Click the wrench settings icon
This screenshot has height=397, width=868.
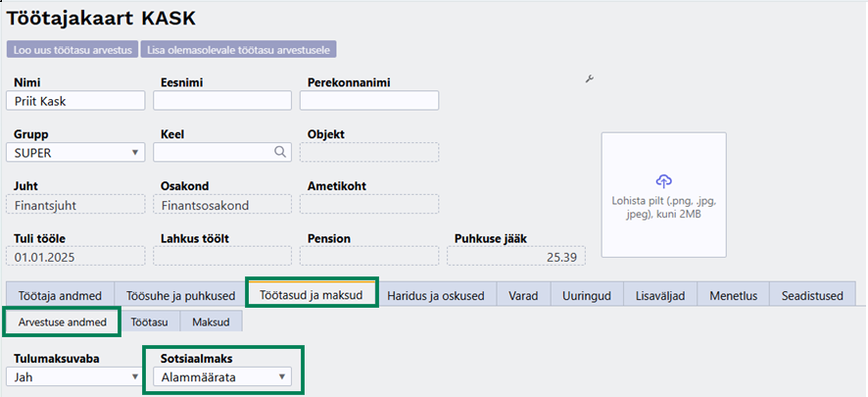590,79
